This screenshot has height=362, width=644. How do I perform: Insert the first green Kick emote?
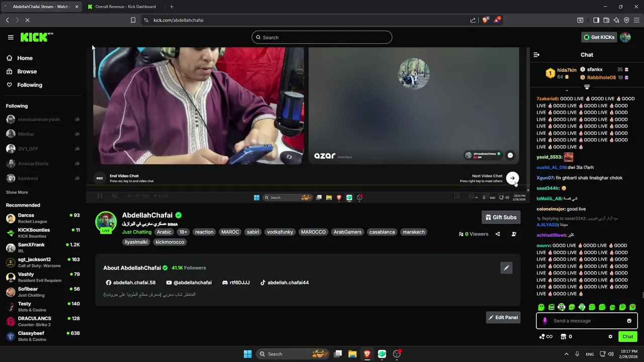click(x=541, y=307)
